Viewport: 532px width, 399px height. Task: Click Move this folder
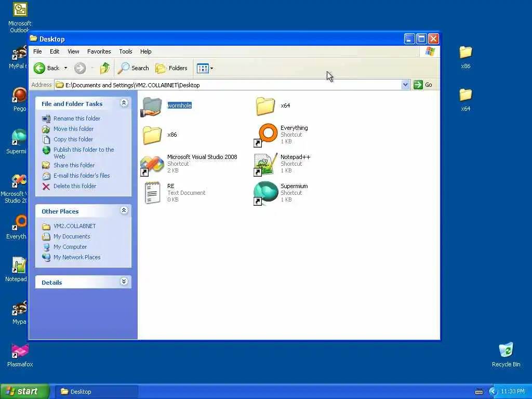[73, 129]
